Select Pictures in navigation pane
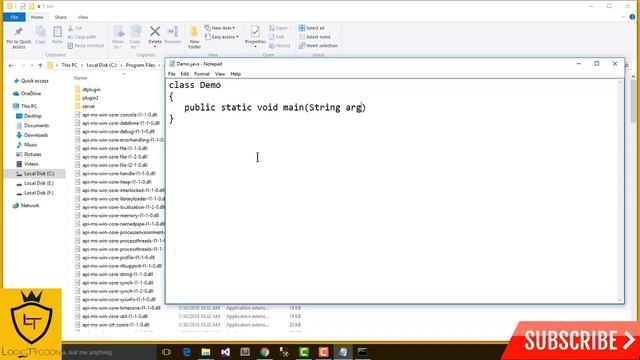 (x=32, y=154)
